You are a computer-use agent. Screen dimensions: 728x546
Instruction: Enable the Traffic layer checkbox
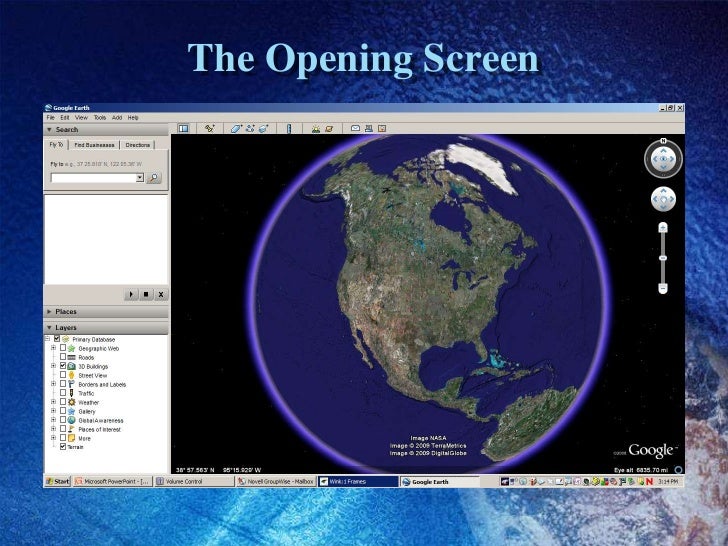(x=63, y=393)
